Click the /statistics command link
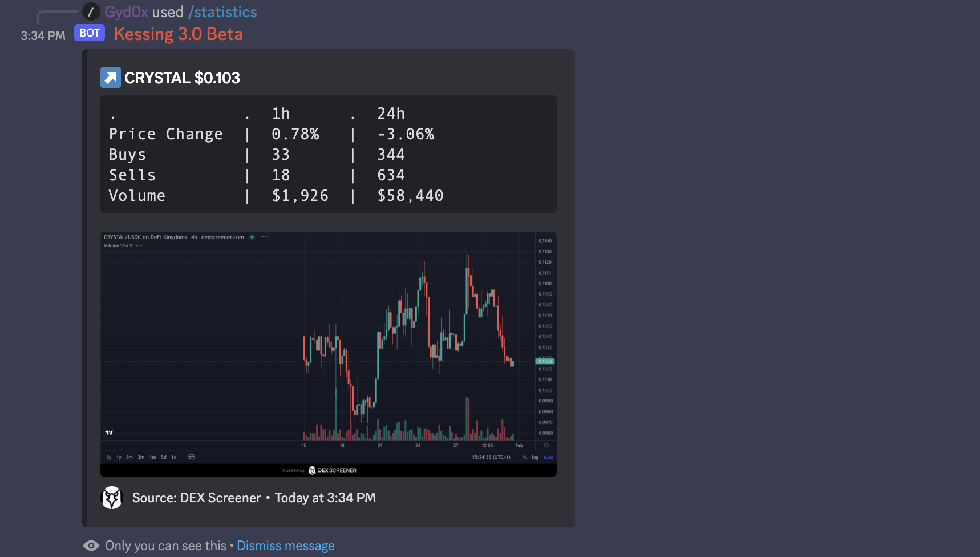 click(x=222, y=12)
